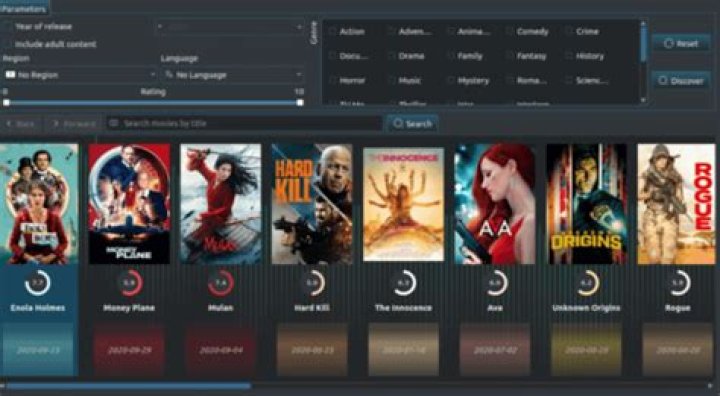This screenshot has height=396, width=720.
Task: Check the Music genre
Action: pyautogui.click(x=392, y=80)
